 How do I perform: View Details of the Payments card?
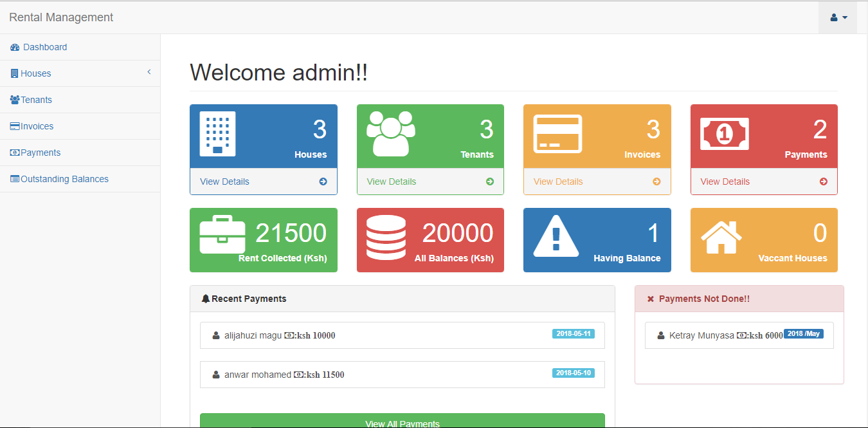click(725, 181)
